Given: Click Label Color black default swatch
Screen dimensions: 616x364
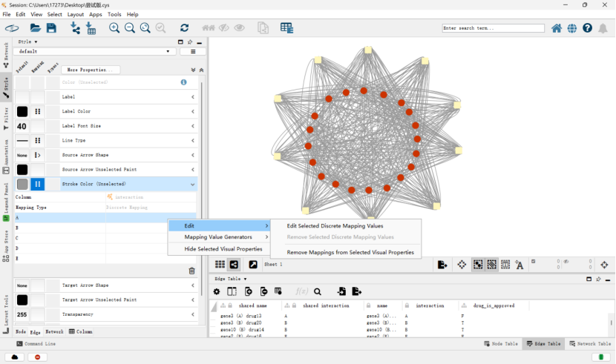Looking at the screenshot, I should [x=22, y=111].
